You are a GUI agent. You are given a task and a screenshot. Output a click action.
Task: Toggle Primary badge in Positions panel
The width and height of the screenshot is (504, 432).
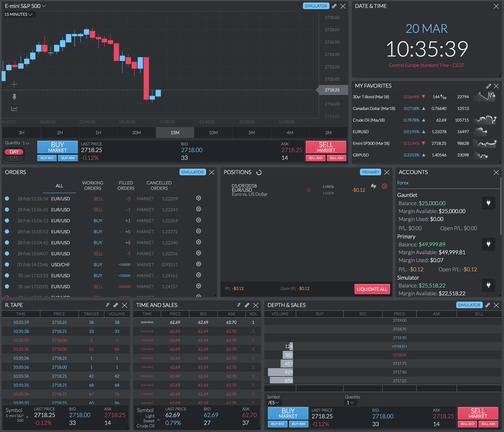tap(370, 172)
